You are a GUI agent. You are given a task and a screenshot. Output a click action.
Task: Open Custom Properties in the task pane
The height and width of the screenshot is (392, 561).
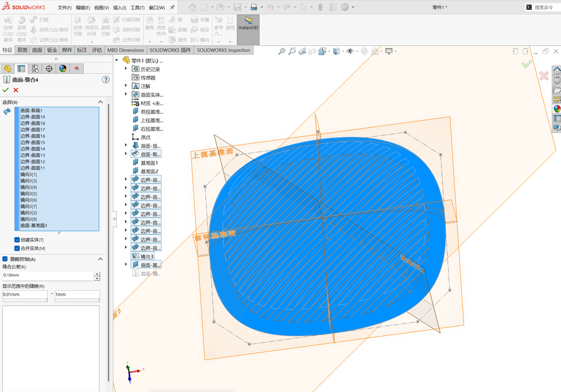tap(557, 118)
